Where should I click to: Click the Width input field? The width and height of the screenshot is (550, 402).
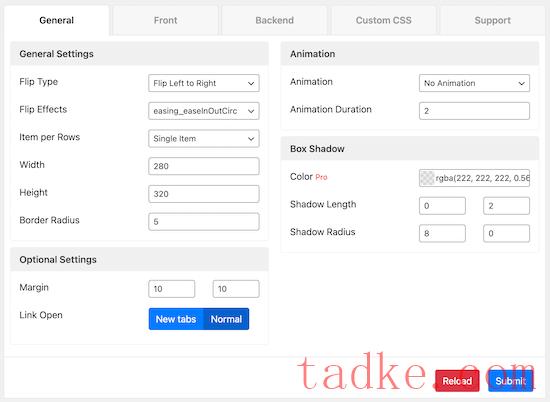(x=204, y=166)
